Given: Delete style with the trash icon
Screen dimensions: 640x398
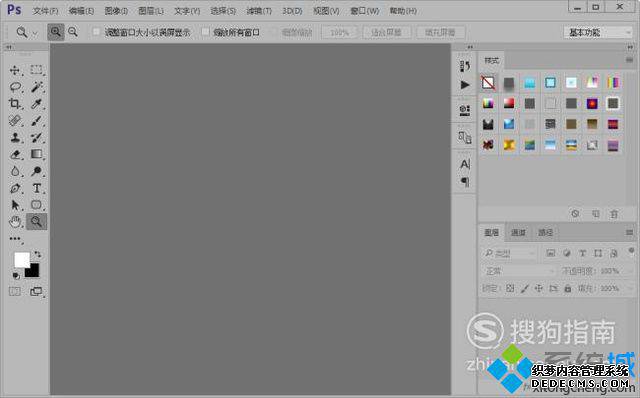Looking at the screenshot, I should [614, 213].
